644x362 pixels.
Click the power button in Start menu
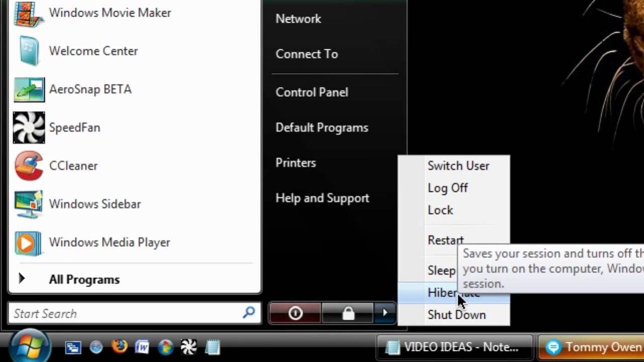(295, 313)
